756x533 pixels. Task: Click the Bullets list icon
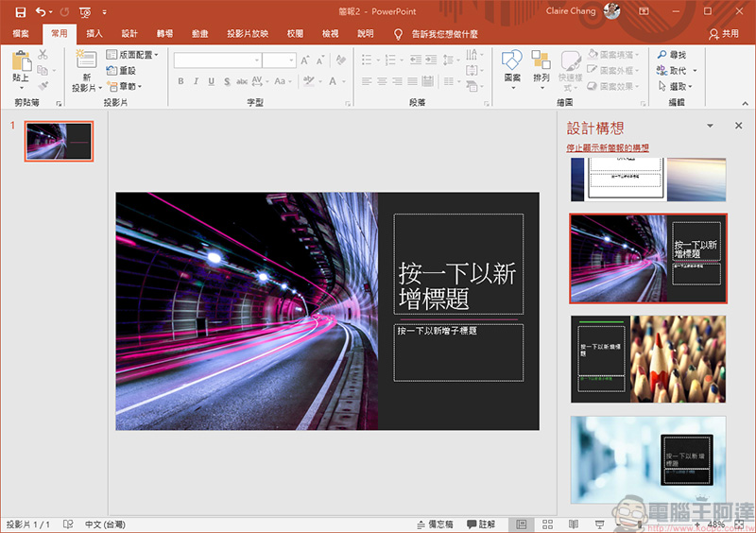point(367,60)
